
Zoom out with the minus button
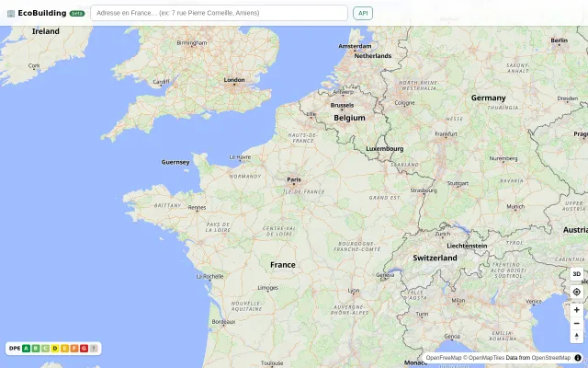[x=577, y=323]
